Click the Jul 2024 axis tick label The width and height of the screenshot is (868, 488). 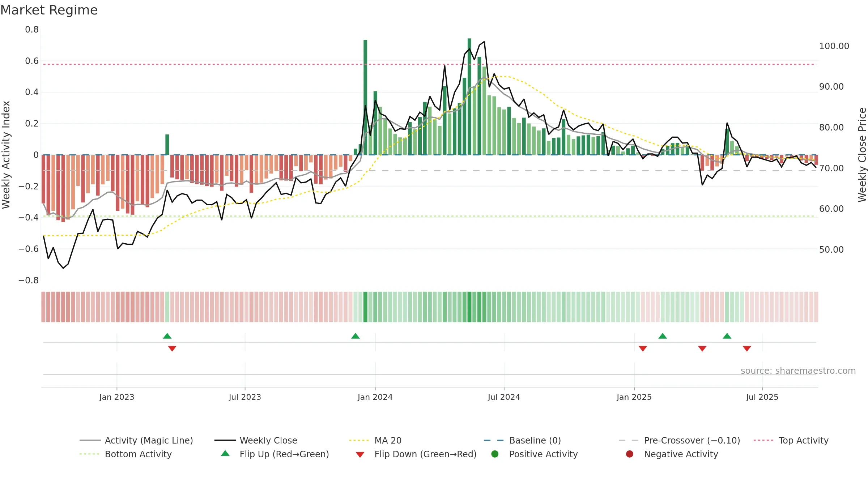(504, 397)
